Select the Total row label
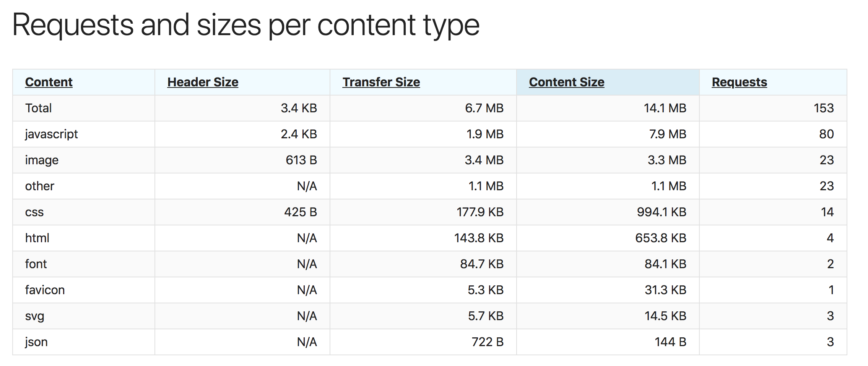 point(38,108)
